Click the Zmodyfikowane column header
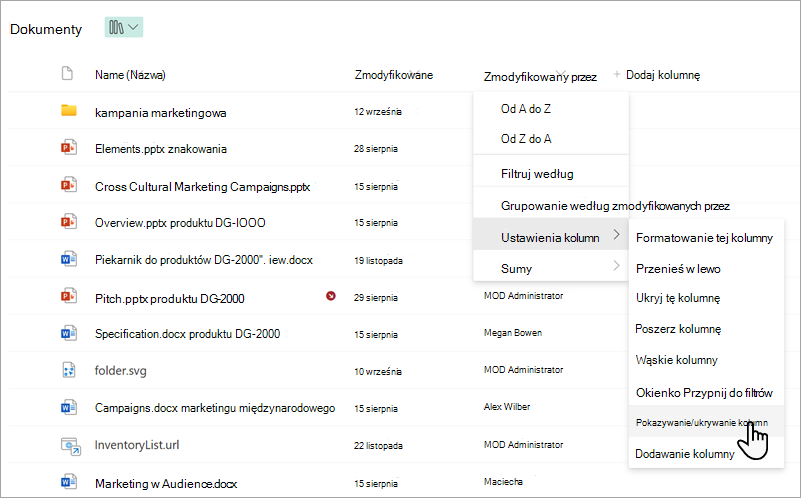The height and width of the screenshot is (498, 801). click(x=394, y=75)
